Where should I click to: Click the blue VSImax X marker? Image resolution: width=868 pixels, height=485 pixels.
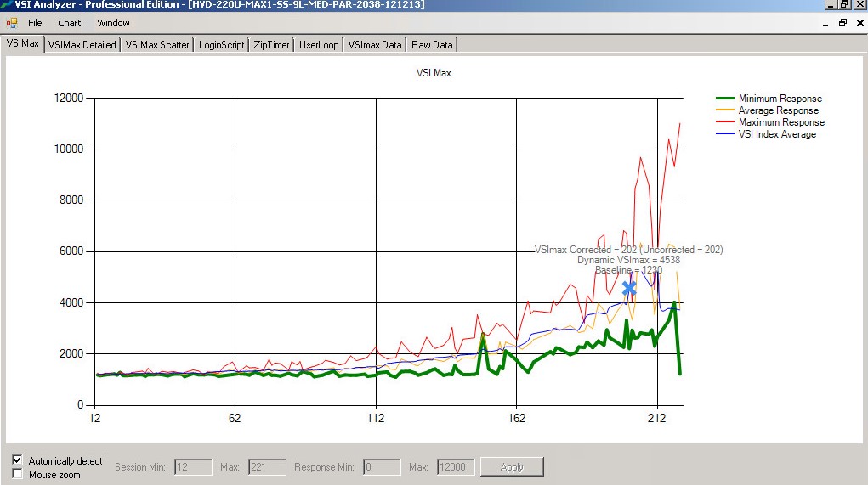[629, 289]
